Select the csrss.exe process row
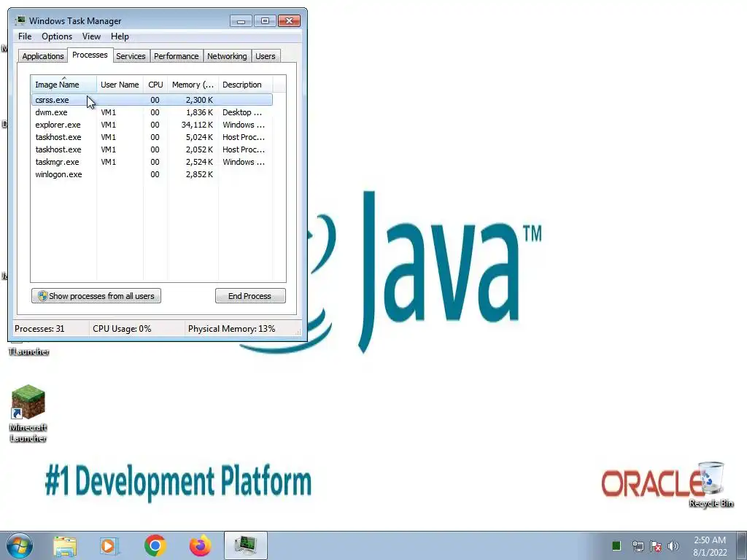Image resolution: width=747 pixels, height=560 pixels. (x=152, y=100)
